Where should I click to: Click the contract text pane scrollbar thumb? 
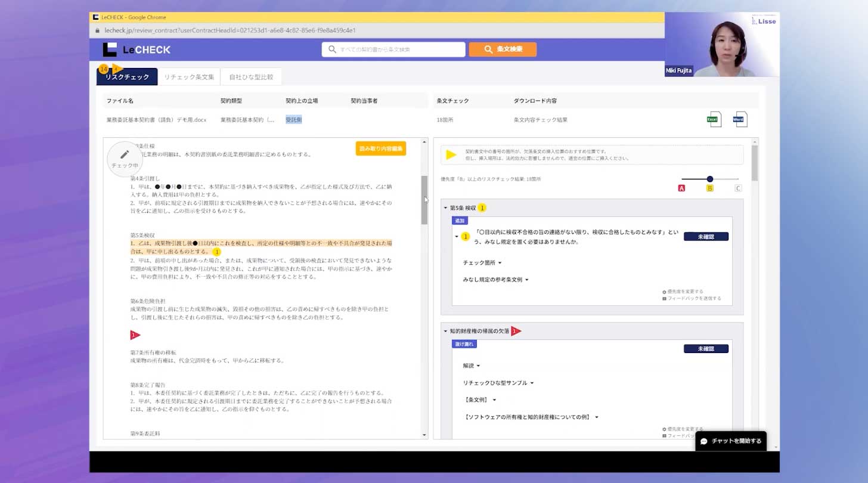click(x=424, y=200)
